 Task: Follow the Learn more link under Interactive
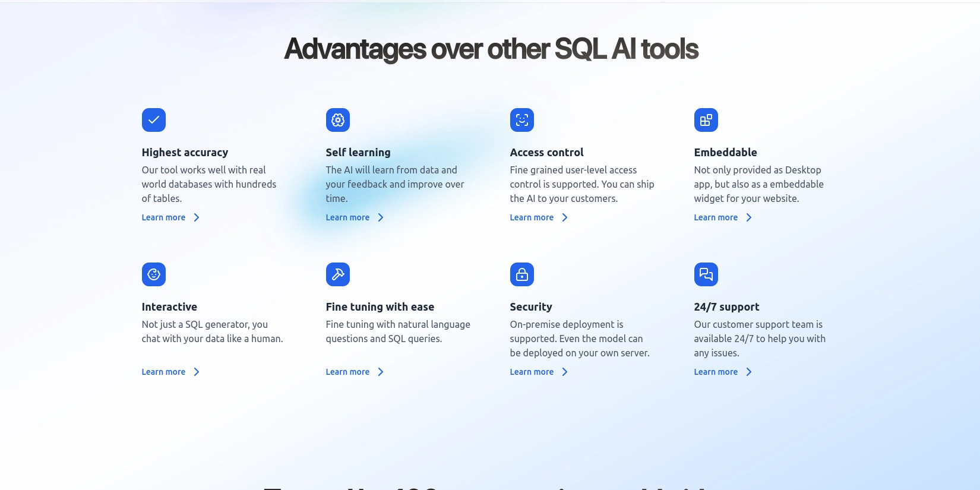click(x=163, y=372)
